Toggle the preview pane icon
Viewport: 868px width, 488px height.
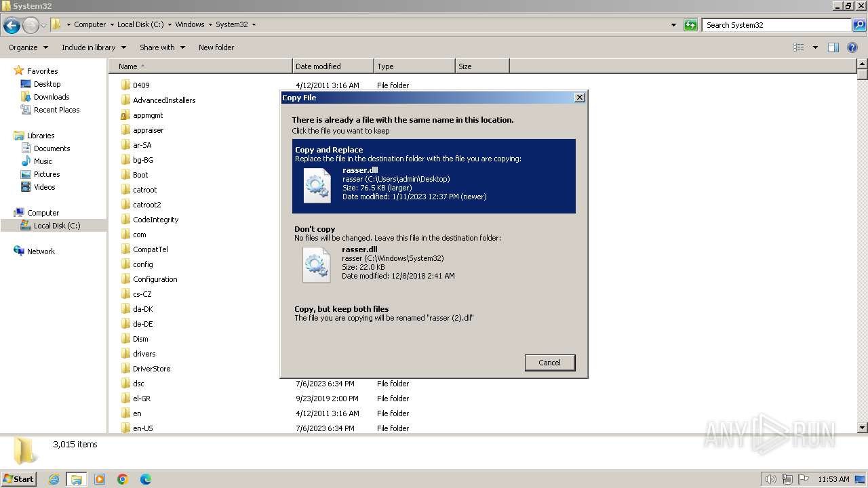(x=833, y=47)
